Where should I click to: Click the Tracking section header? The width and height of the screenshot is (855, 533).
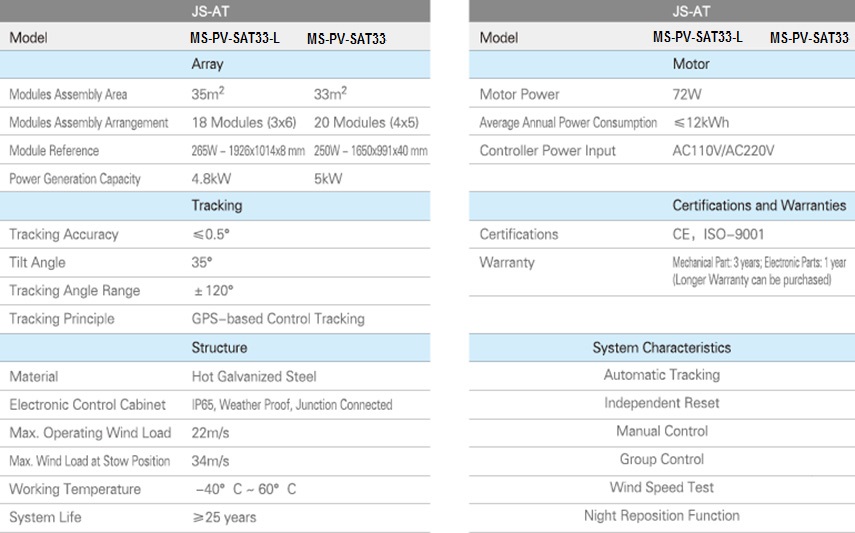216,206
